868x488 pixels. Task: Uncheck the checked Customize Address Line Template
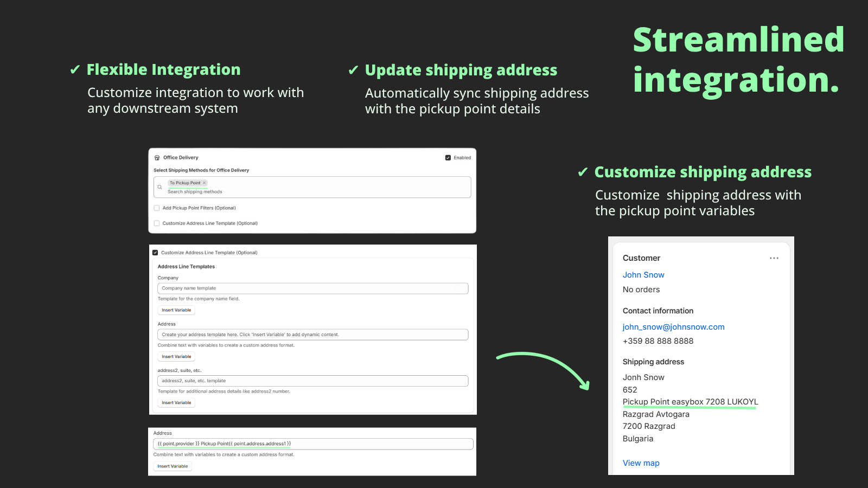click(155, 253)
